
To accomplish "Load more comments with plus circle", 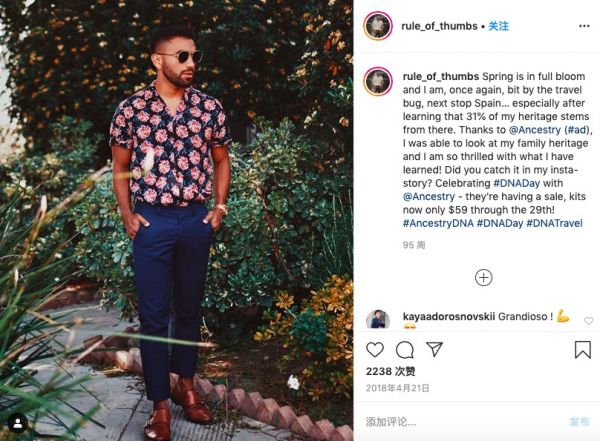I will pos(483,277).
